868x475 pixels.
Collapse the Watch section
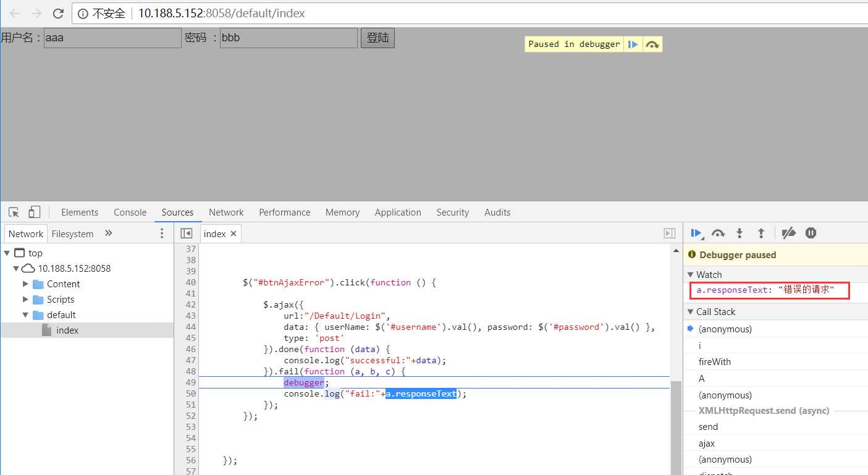691,275
